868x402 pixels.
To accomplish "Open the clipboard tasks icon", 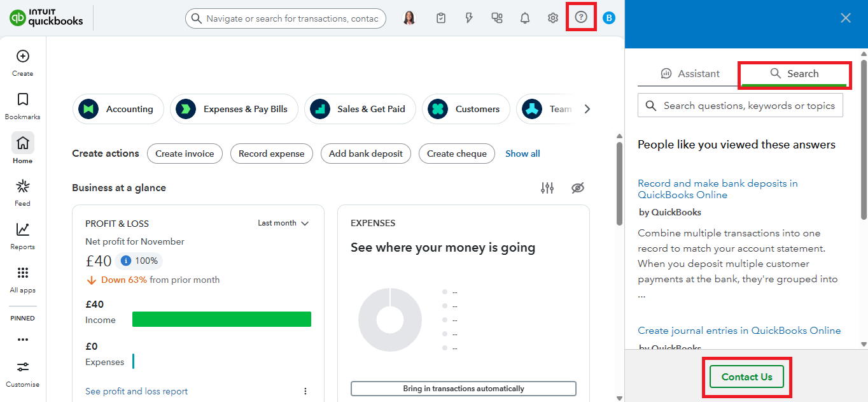I will tap(441, 18).
